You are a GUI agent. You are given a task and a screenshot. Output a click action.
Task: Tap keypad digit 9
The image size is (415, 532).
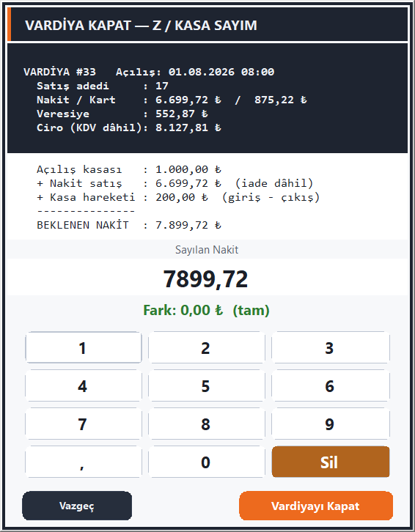click(x=331, y=424)
